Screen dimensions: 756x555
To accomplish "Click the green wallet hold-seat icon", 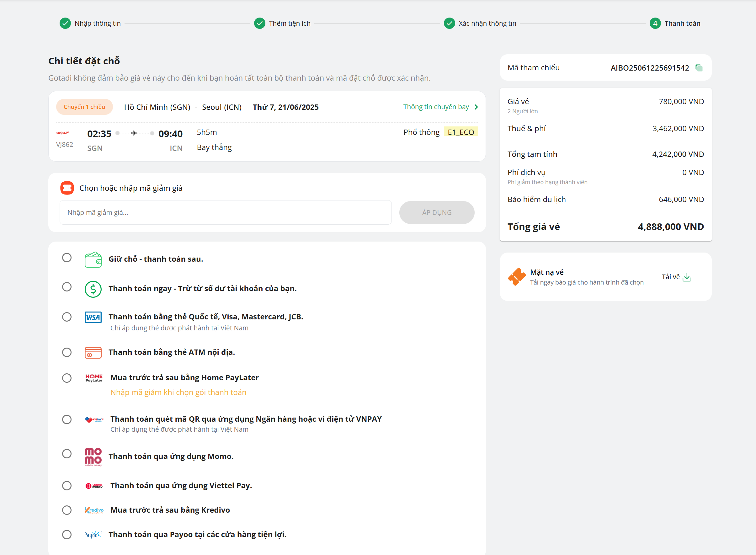I will (93, 260).
